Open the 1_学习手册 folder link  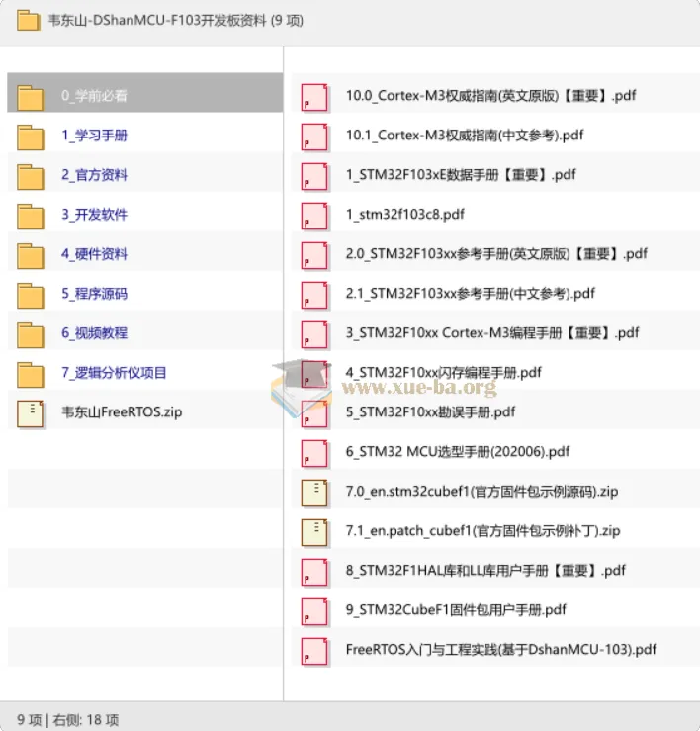(94, 136)
